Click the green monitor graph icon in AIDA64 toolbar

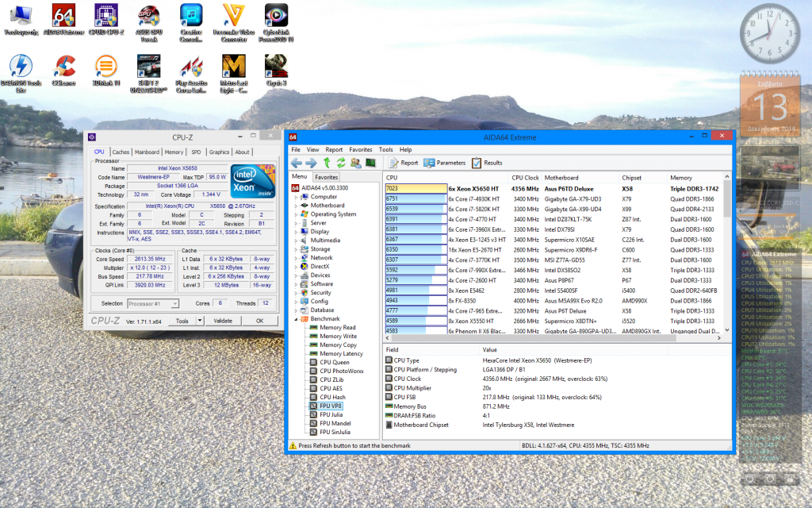(370, 163)
